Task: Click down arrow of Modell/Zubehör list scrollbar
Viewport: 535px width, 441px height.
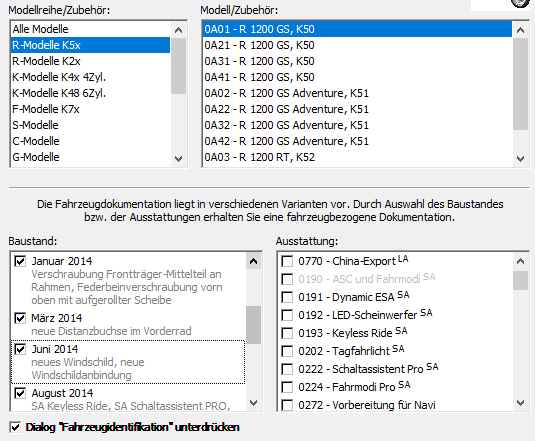Action: click(520, 159)
